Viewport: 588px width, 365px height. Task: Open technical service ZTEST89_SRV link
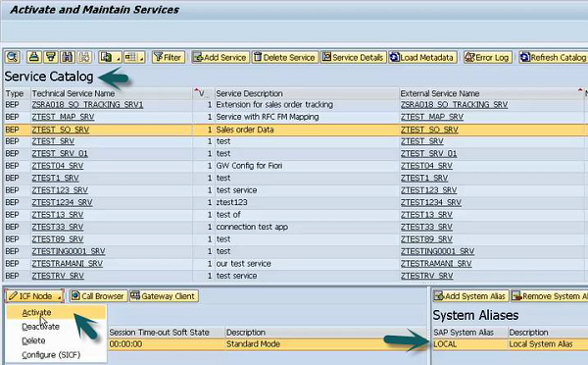point(58,238)
